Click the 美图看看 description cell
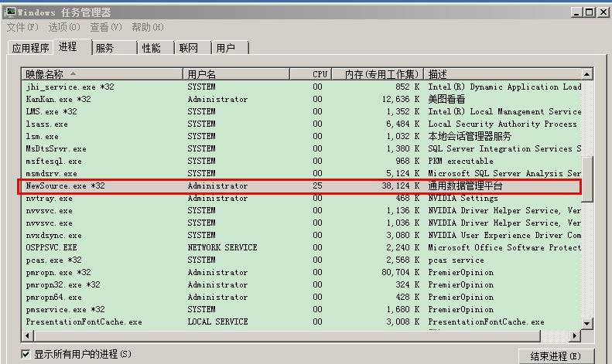 [446, 100]
